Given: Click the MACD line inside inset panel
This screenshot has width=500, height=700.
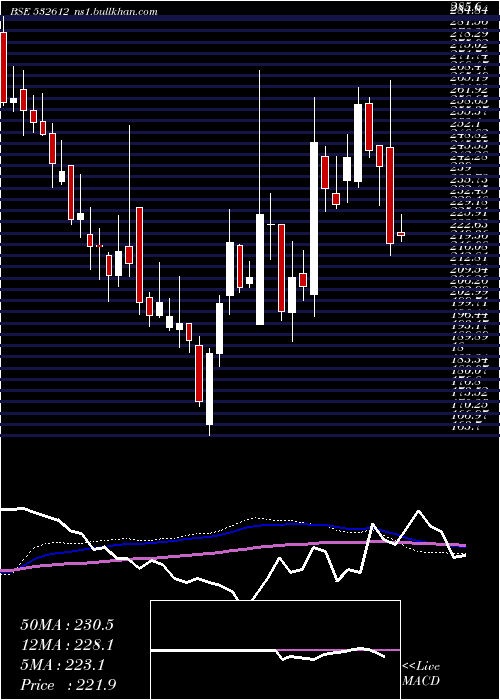Looking at the screenshot, I should pyautogui.click(x=268, y=653).
